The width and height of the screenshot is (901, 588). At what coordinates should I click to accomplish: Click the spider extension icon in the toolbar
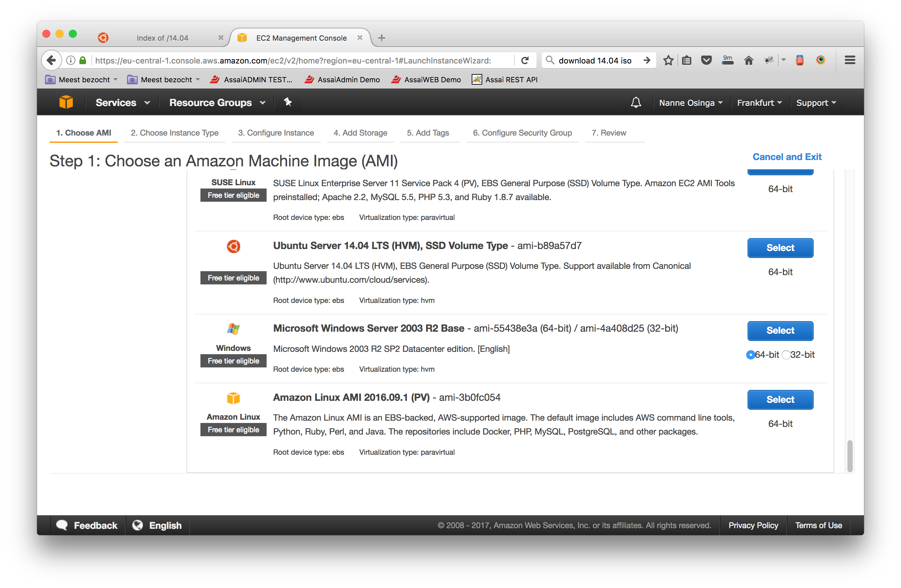pos(769,60)
